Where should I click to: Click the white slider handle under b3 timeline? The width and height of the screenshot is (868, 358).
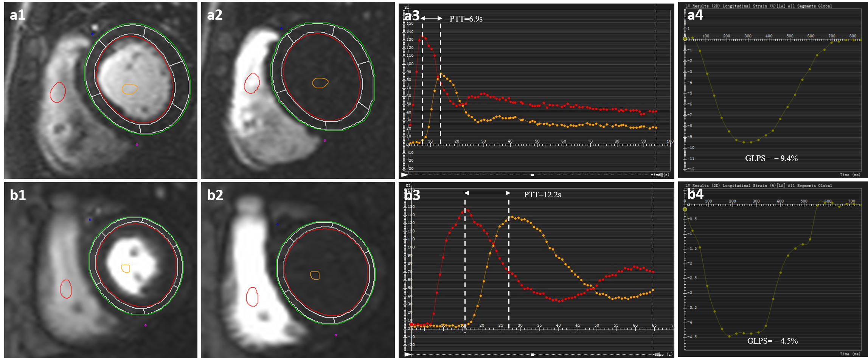(533, 355)
